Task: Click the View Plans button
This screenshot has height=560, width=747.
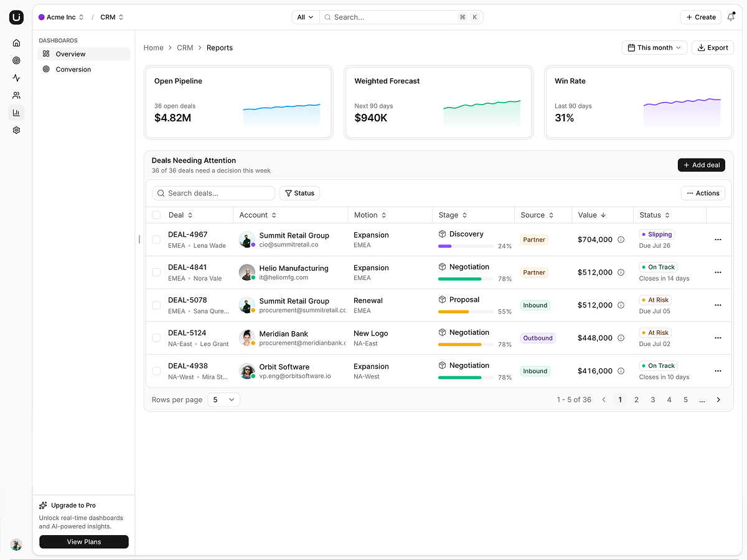Action: coord(84,542)
